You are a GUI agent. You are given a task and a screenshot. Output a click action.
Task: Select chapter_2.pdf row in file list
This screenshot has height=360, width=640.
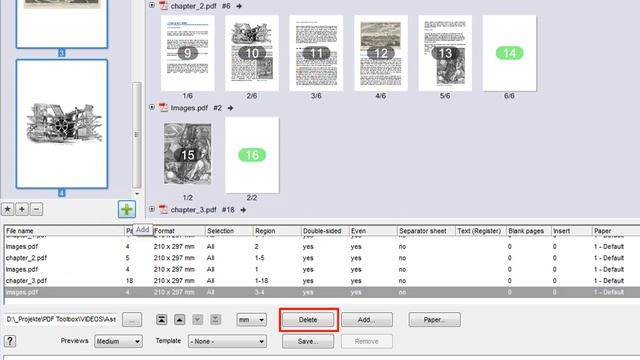[322, 258]
